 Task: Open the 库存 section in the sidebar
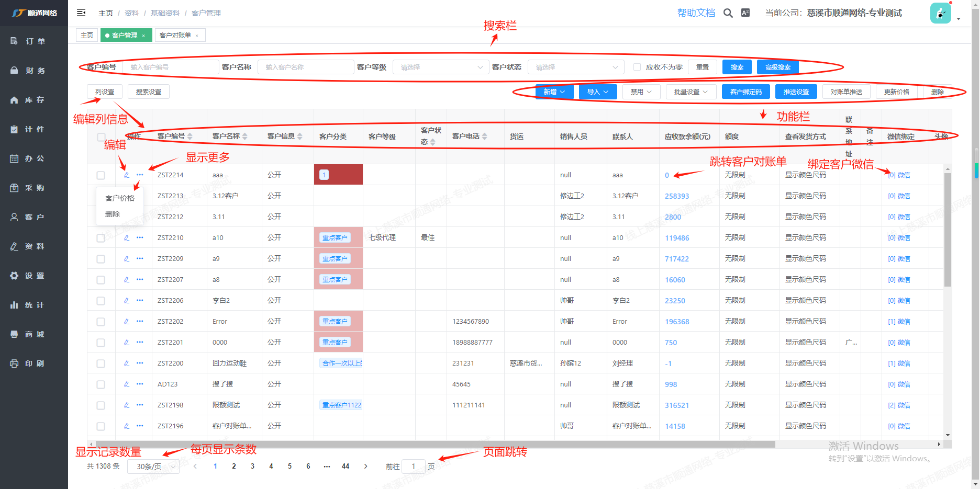tap(34, 99)
